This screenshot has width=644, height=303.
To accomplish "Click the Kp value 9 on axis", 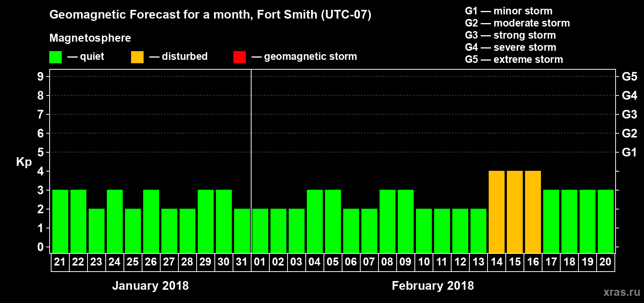I will pos(40,77).
